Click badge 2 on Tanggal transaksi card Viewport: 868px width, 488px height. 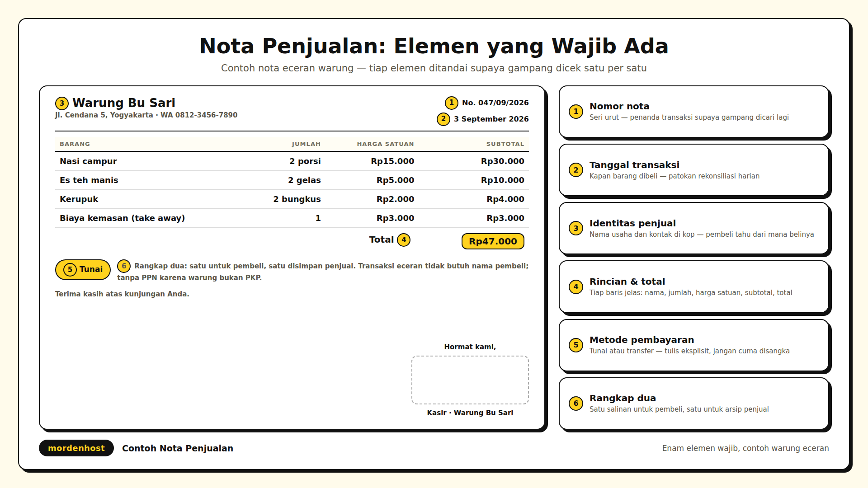pyautogui.click(x=576, y=170)
